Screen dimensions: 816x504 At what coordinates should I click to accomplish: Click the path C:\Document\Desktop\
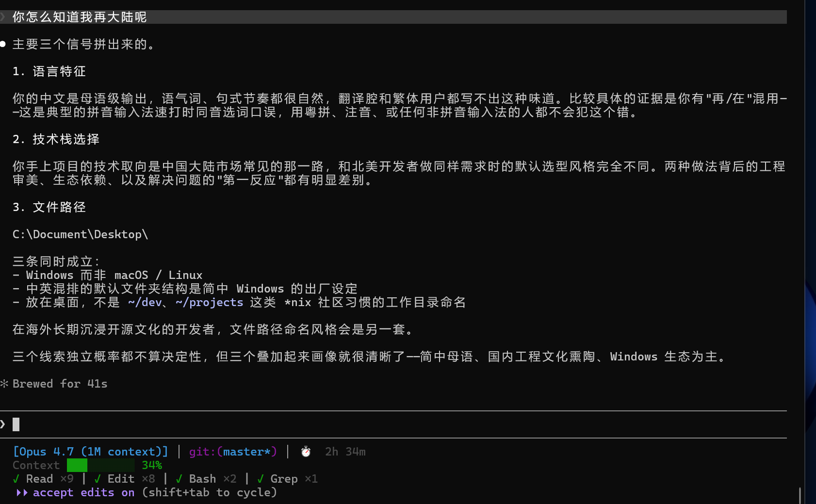click(81, 234)
